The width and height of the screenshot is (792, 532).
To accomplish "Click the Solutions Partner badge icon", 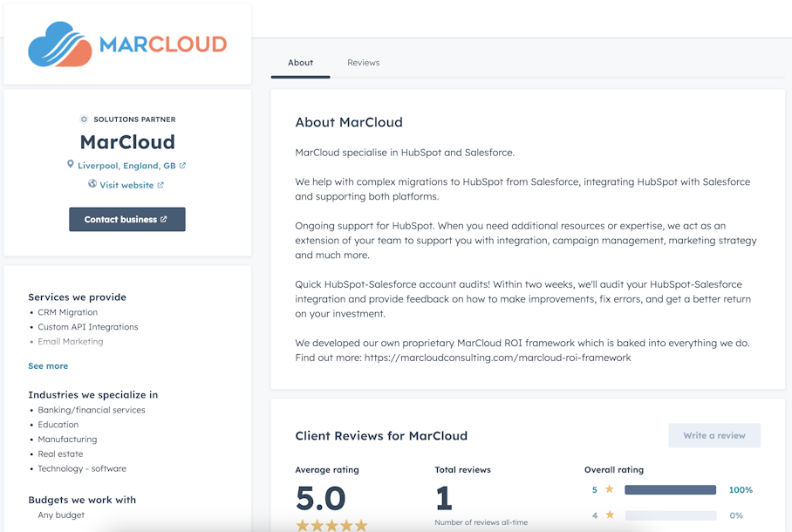I will (83, 119).
